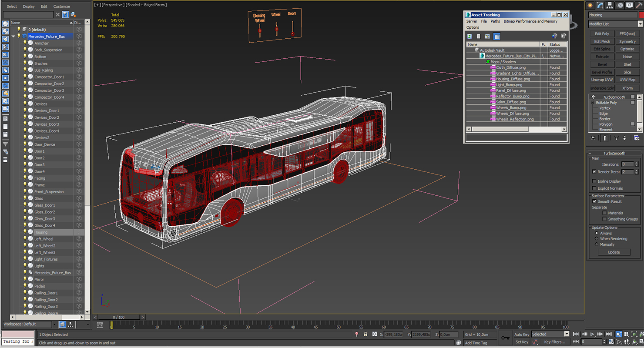The width and height of the screenshot is (644, 348).
Task: Toggle Smooth Result checkbox
Action: tap(594, 201)
